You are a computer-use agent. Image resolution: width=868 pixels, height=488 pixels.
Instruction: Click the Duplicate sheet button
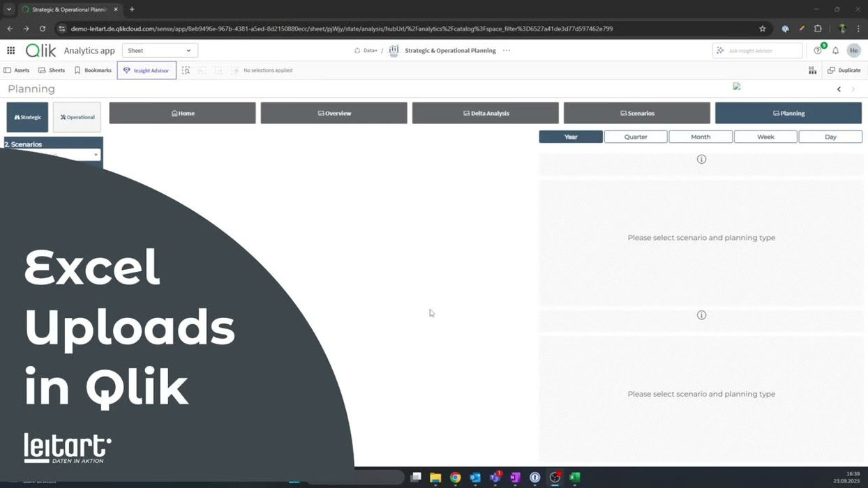point(844,70)
